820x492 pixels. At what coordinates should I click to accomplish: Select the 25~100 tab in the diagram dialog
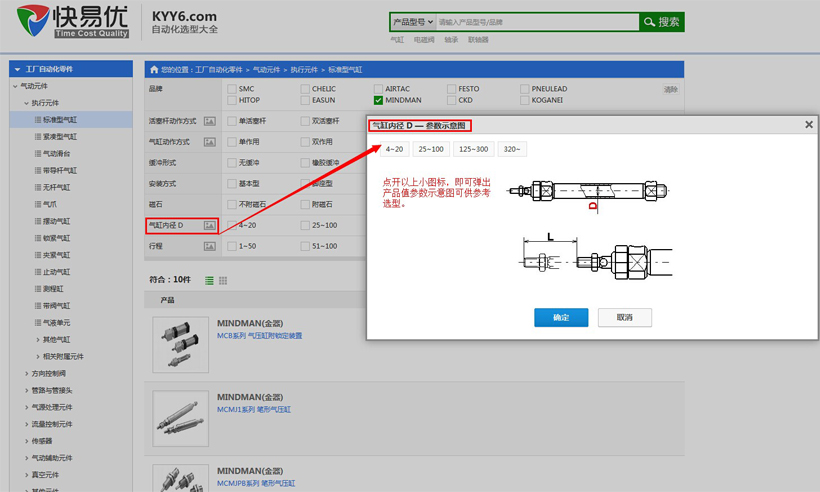[431, 149]
